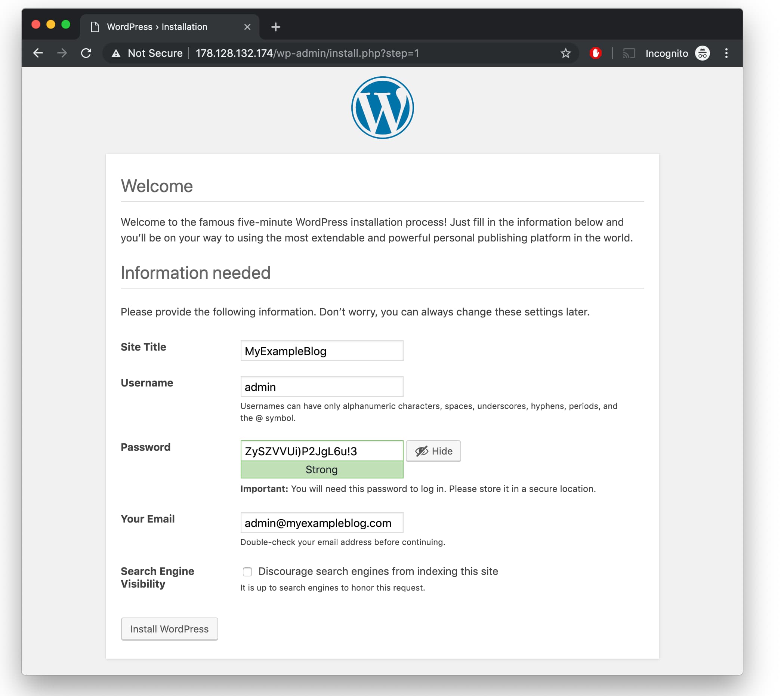
Task: Click the Username input field
Action: coord(322,387)
